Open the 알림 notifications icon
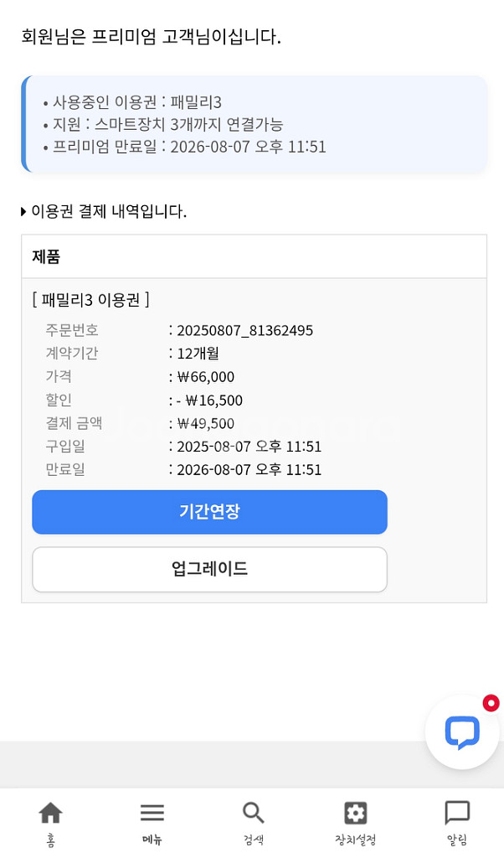This screenshot has height=858, width=504. point(456,811)
